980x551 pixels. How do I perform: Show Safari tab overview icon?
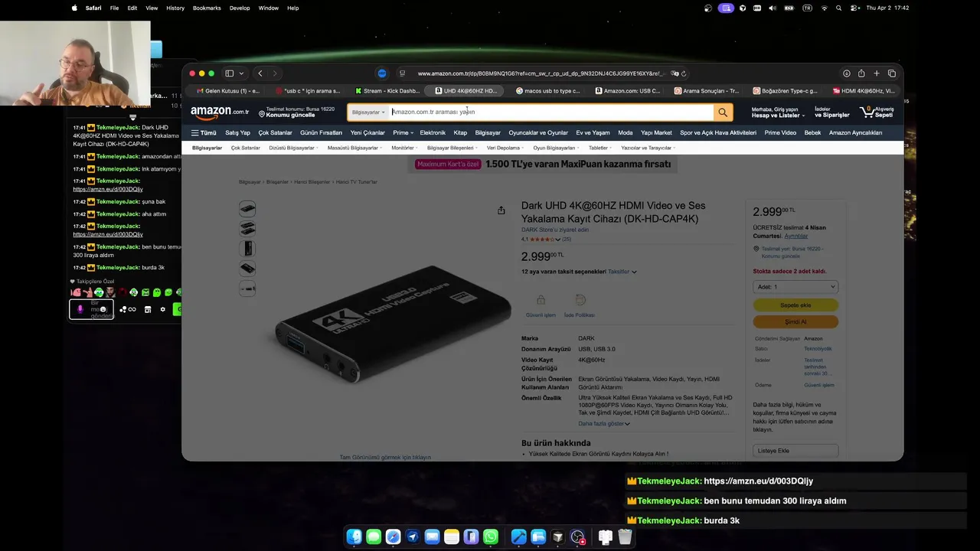891,73
